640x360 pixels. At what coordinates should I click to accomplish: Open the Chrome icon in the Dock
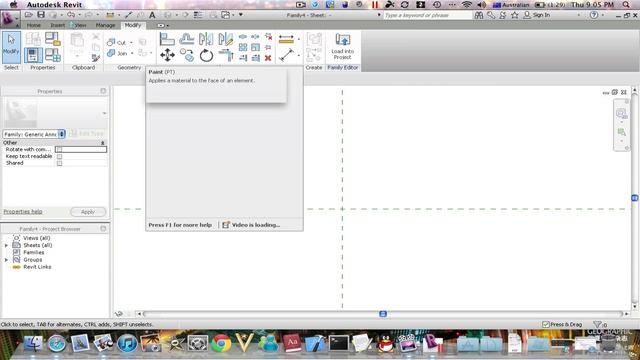click(x=221, y=343)
